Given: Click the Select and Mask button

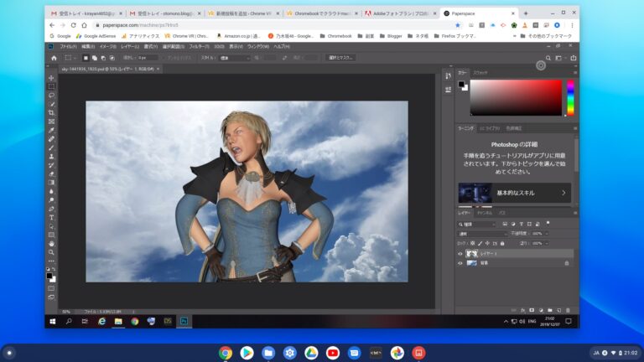Looking at the screenshot, I should [x=340, y=58].
